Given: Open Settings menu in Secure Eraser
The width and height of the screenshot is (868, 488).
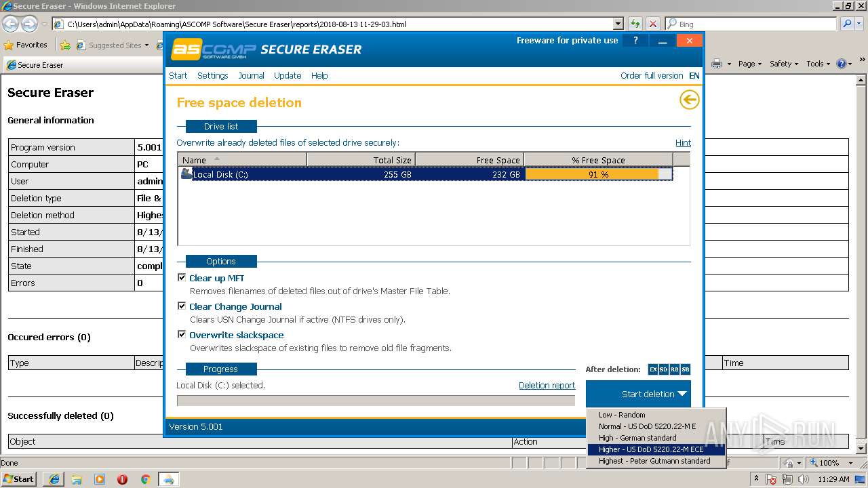Looking at the screenshot, I should (x=213, y=75).
